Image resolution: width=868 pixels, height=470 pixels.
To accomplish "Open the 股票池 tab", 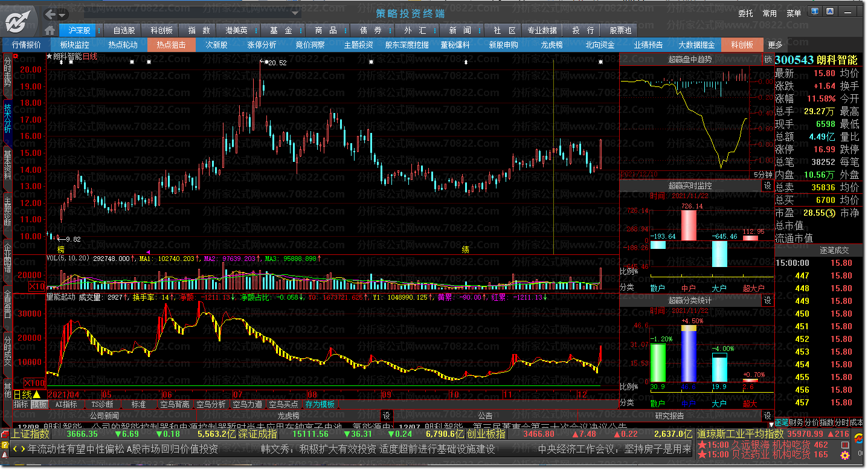I will 620,30.
